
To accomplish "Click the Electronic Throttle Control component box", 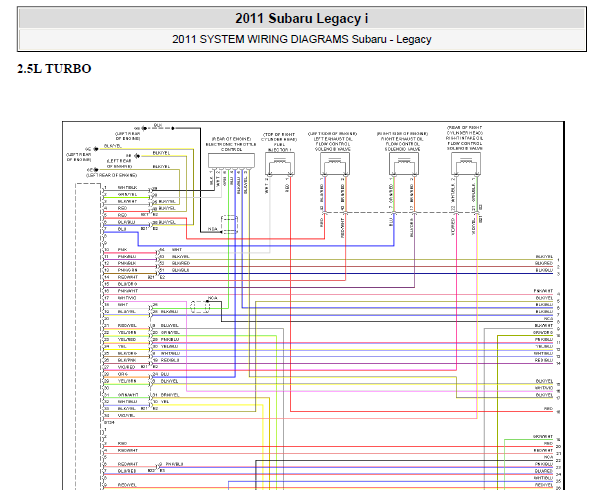I will point(231,161).
